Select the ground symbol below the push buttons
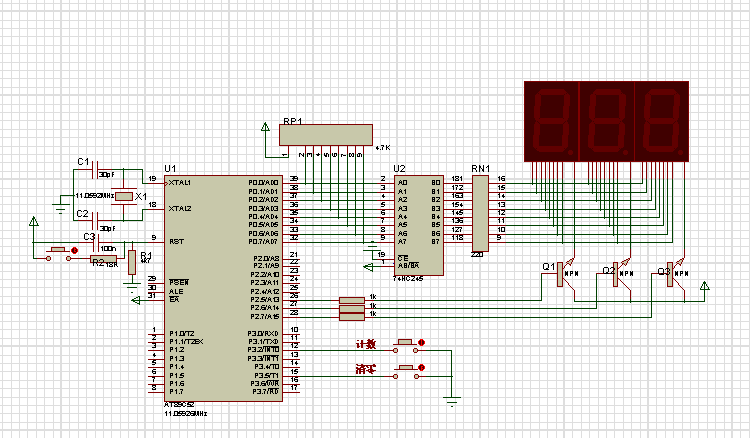This screenshot has height=438, width=750. point(452,401)
